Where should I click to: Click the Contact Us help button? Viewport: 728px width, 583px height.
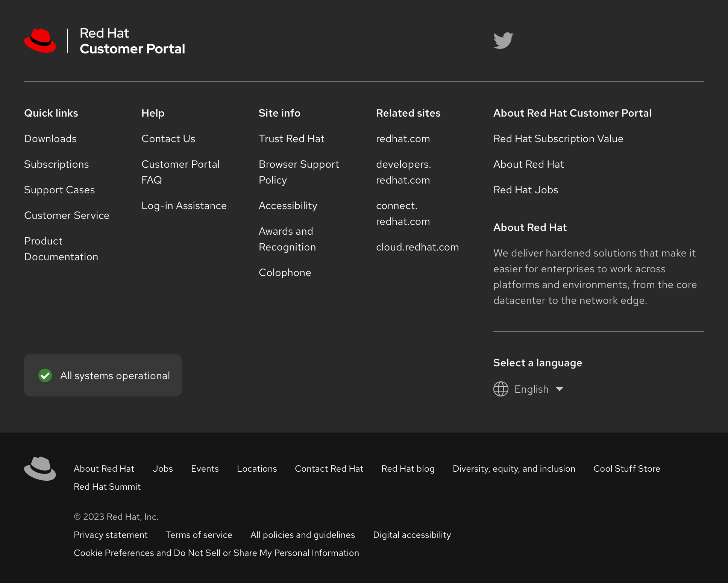click(x=168, y=139)
